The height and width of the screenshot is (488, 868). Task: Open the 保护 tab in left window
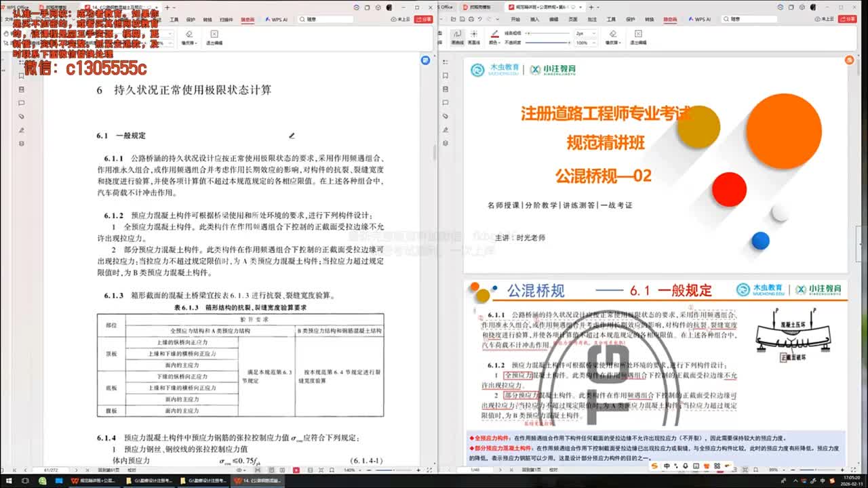[x=191, y=20]
